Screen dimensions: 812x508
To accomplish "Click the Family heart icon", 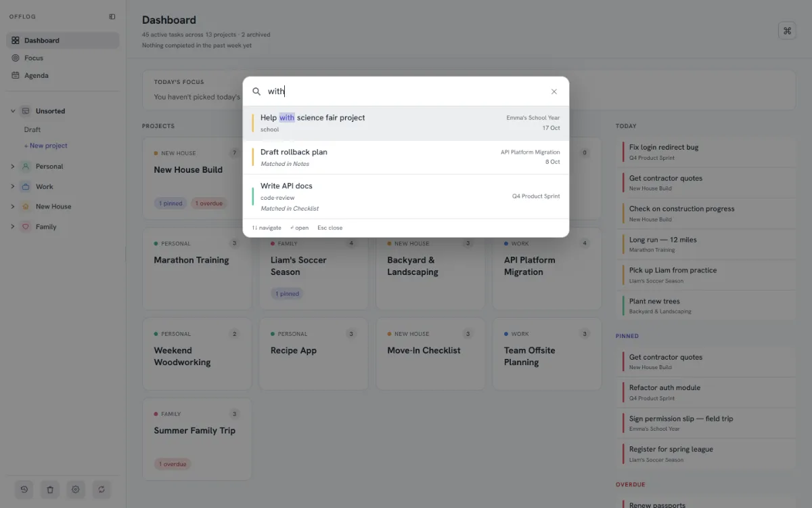I will (x=26, y=227).
